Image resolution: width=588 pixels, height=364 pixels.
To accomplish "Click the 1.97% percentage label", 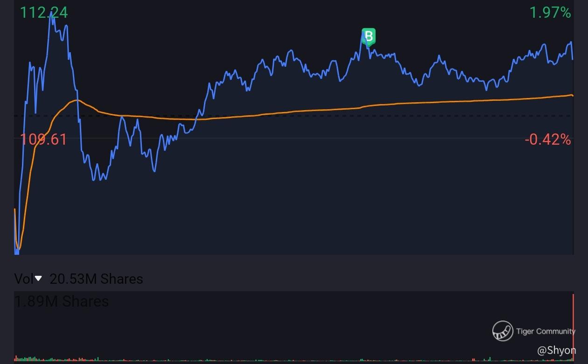I will coord(550,13).
